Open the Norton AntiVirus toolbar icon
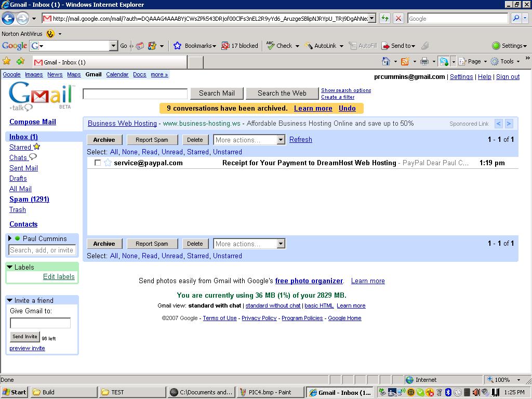Screen dimensions: 532x399 click(x=50, y=34)
